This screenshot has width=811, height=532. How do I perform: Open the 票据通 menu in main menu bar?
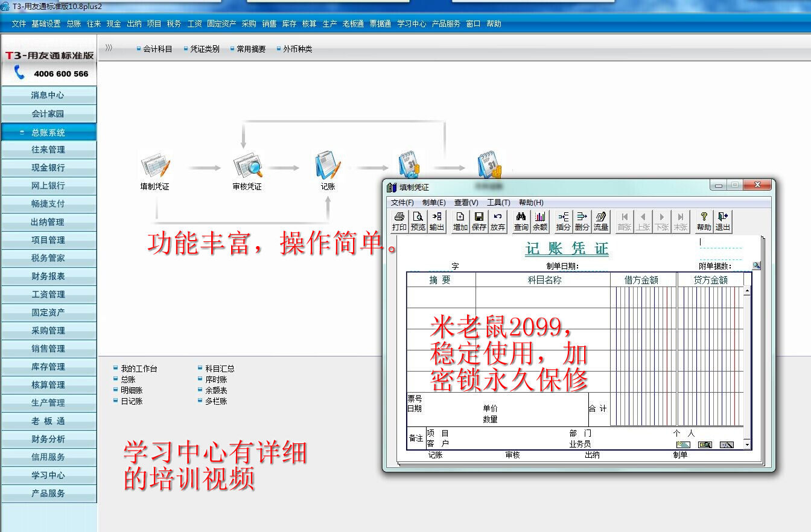(x=380, y=24)
